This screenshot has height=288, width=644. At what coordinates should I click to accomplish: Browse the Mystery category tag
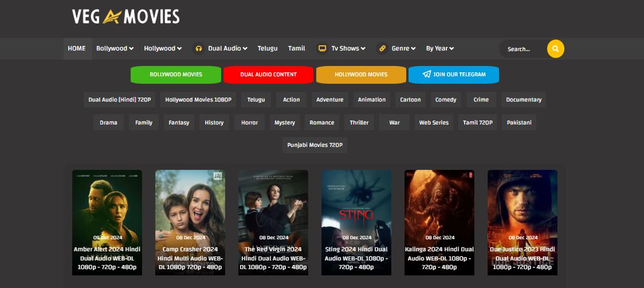coord(285,123)
